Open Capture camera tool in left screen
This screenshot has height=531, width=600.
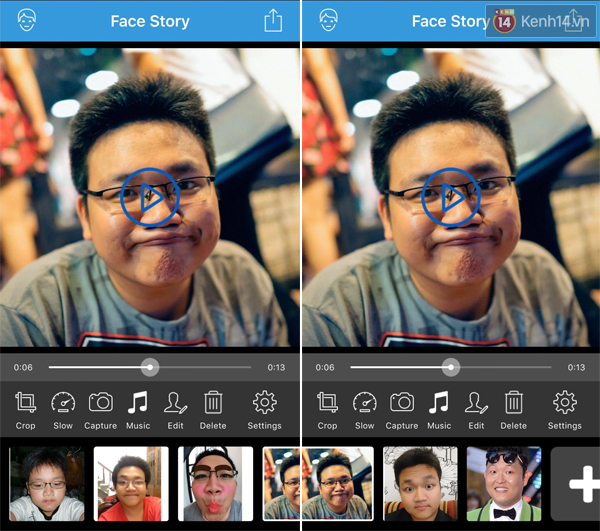point(101,410)
